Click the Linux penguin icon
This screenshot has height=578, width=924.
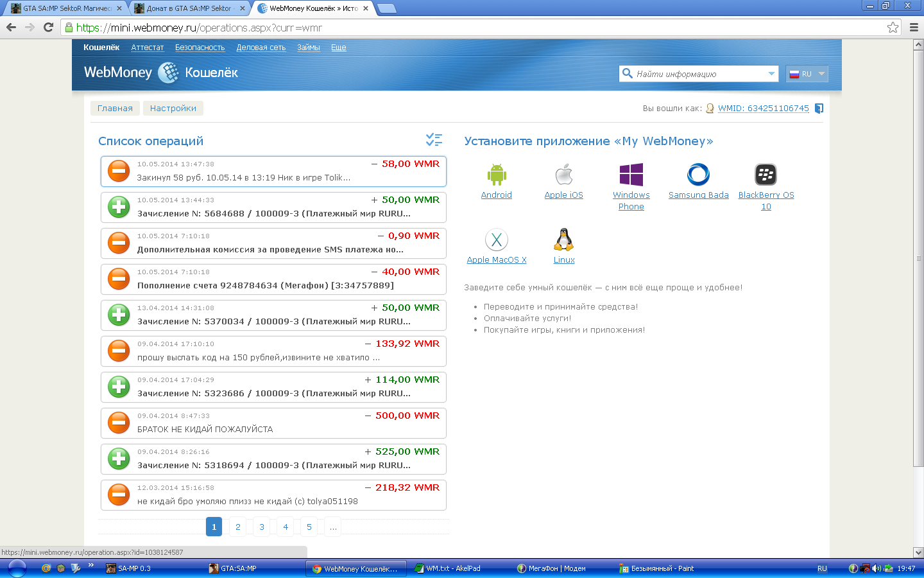pos(563,240)
